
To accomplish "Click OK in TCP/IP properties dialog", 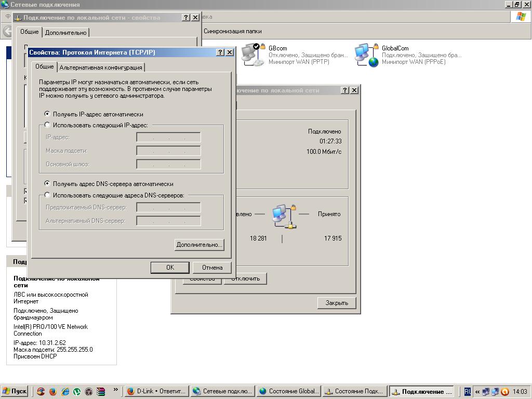I will [170, 268].
